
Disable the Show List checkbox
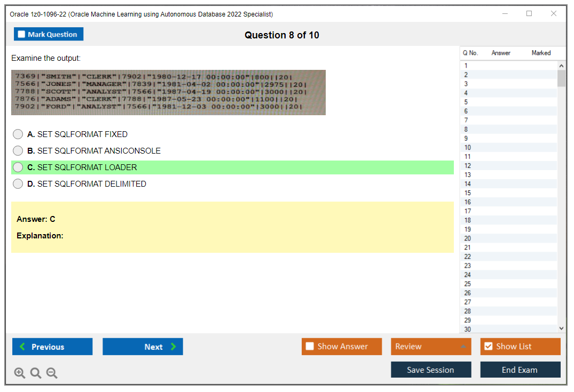(488, 346)
